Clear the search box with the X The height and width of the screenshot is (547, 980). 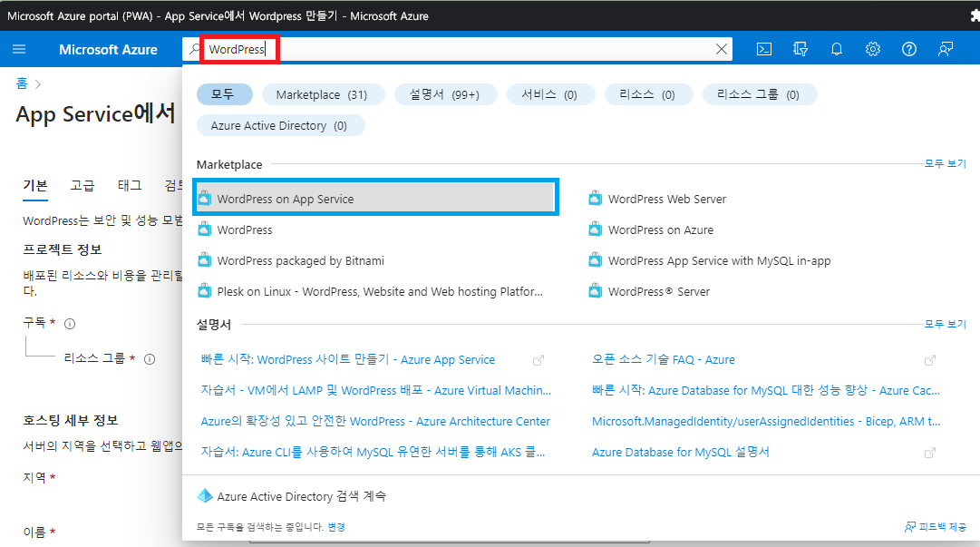coord(722,49)
